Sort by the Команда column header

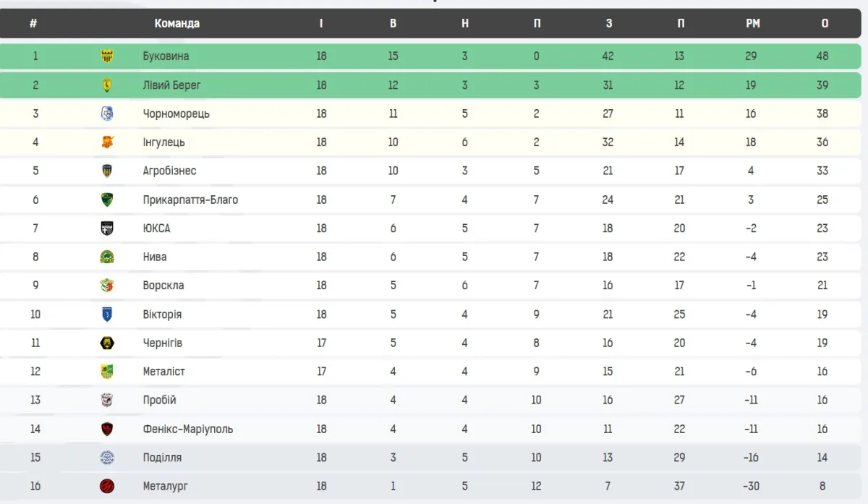point(176,23)
